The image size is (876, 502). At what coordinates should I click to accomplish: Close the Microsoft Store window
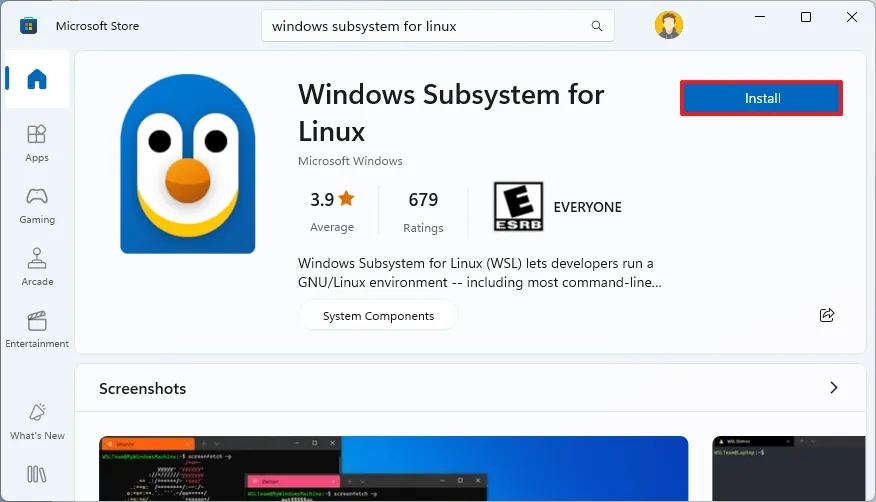(x=851, y=17)
